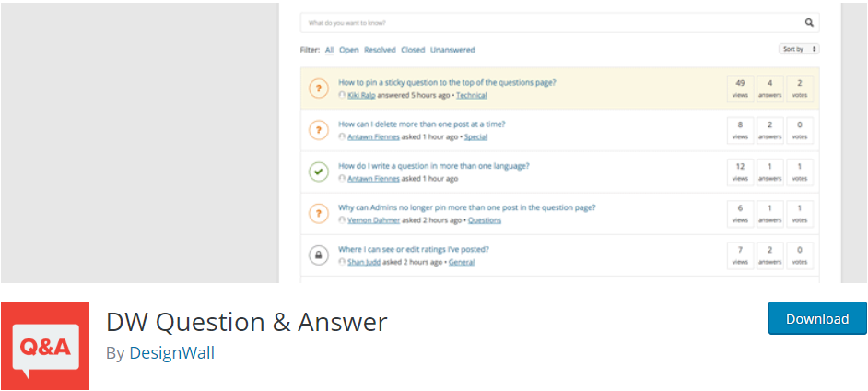The height and width of the screenshot is (391, 868).
Task: Show only Closed questions
Action: (x=413, y=50)
